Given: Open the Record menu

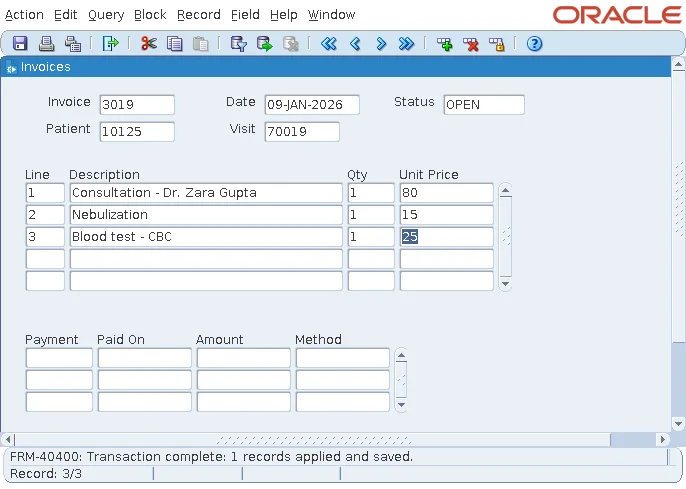Looking at the screenshot, I should pyautogui.click(x=199, y=15).
